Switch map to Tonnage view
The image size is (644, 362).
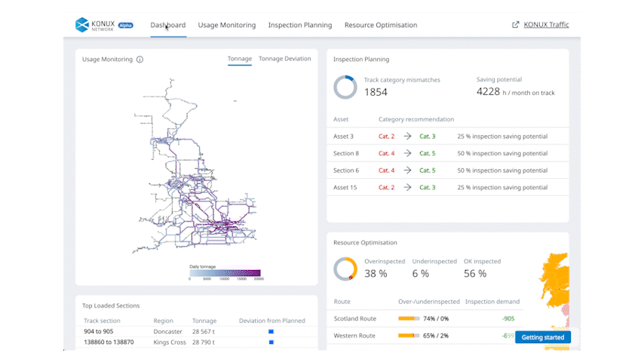click(240, 59)
